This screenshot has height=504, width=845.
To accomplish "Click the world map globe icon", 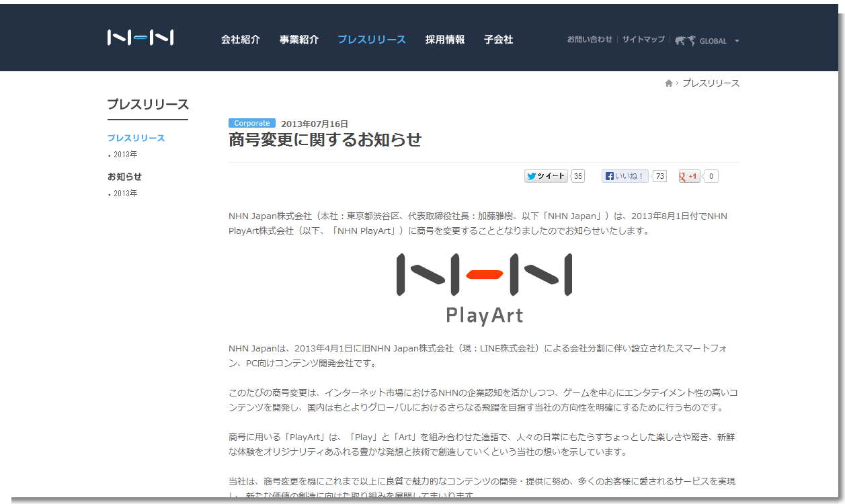I will (686, 40).
